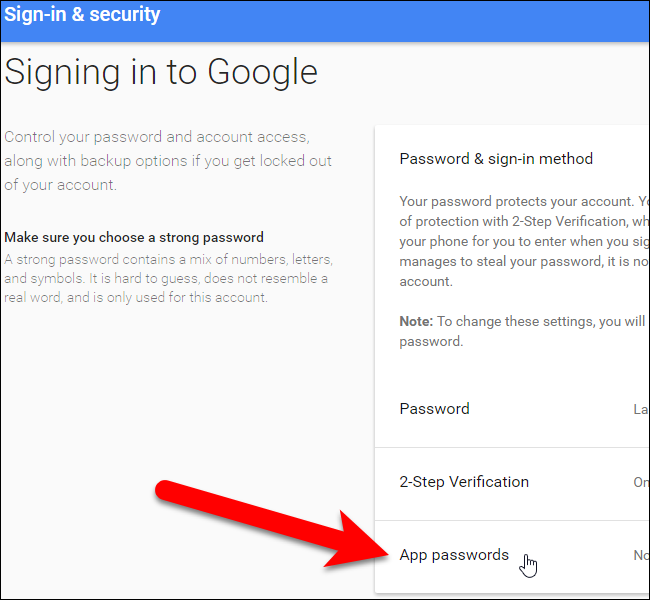
Task: Select the Password & sign-in method heading
Action: click(x=496, y=158)
